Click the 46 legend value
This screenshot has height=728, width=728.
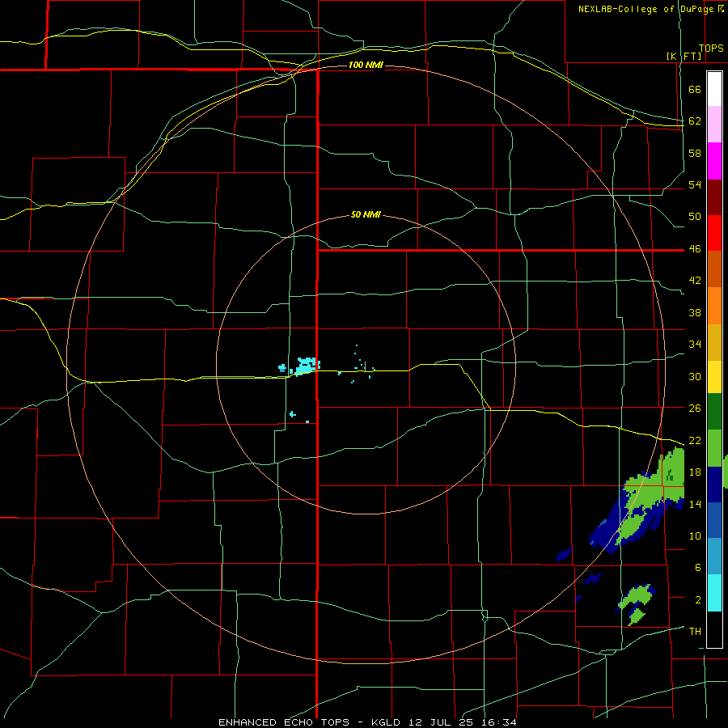695,249
